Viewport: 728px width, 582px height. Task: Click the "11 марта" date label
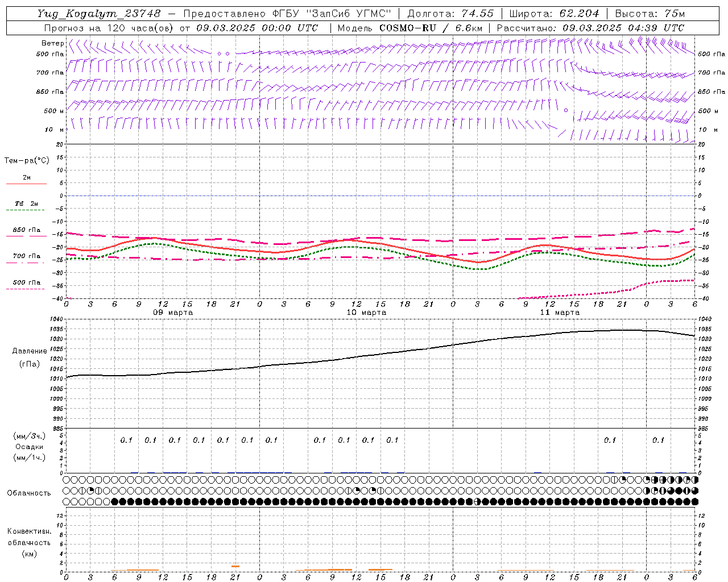click(560, 313)
